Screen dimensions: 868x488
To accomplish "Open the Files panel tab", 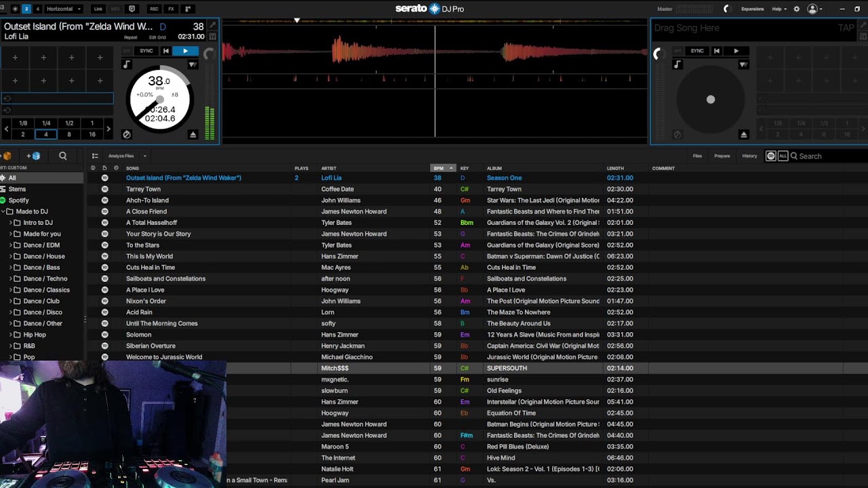I will [697, 156].
